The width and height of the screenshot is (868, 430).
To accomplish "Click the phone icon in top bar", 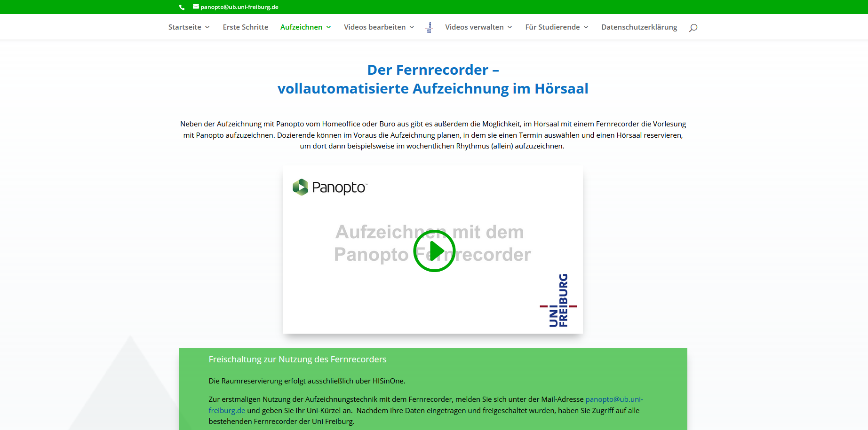I will point(182,7).
